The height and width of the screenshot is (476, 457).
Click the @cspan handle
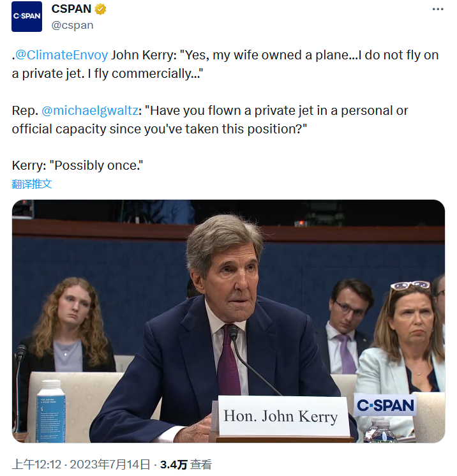[72, 25]
